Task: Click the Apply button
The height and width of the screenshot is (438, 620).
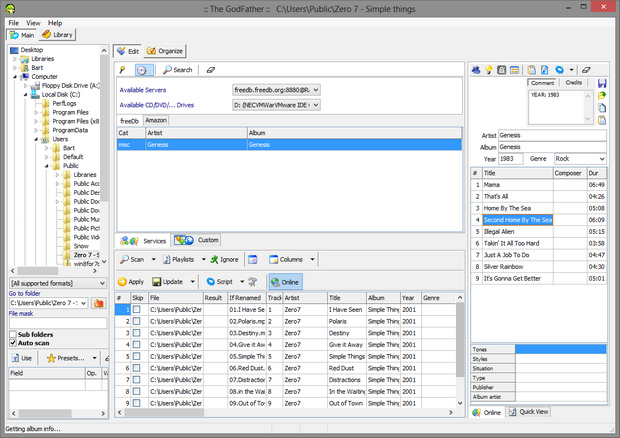Action: 131,282
